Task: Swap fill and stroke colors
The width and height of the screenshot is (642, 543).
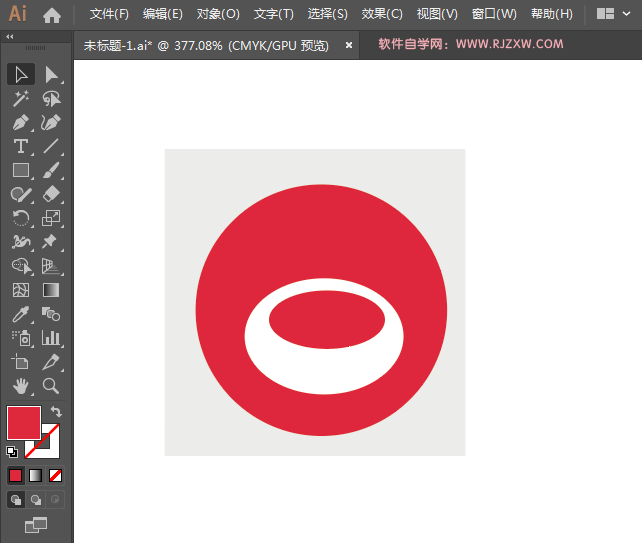Action: point(56,411)
